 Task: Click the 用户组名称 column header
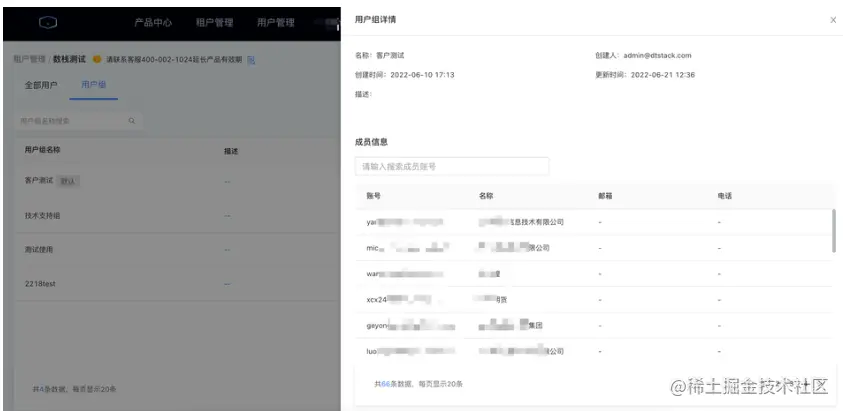tap(42, 150)
